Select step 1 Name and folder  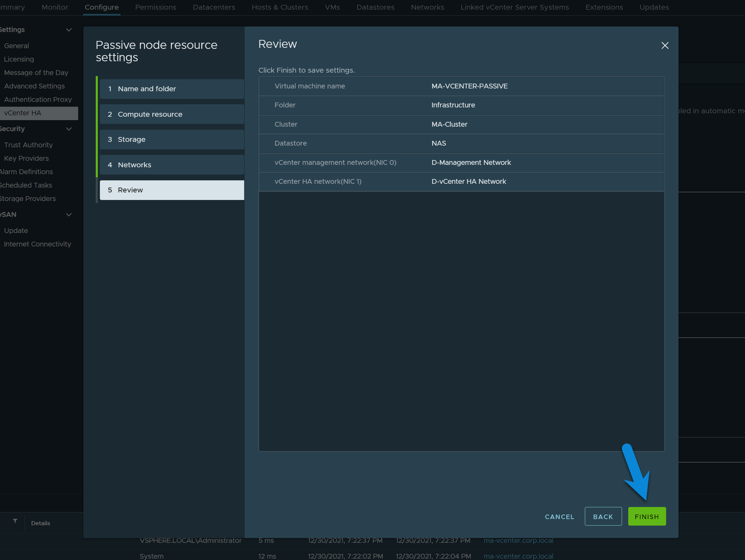coord(172,89)
